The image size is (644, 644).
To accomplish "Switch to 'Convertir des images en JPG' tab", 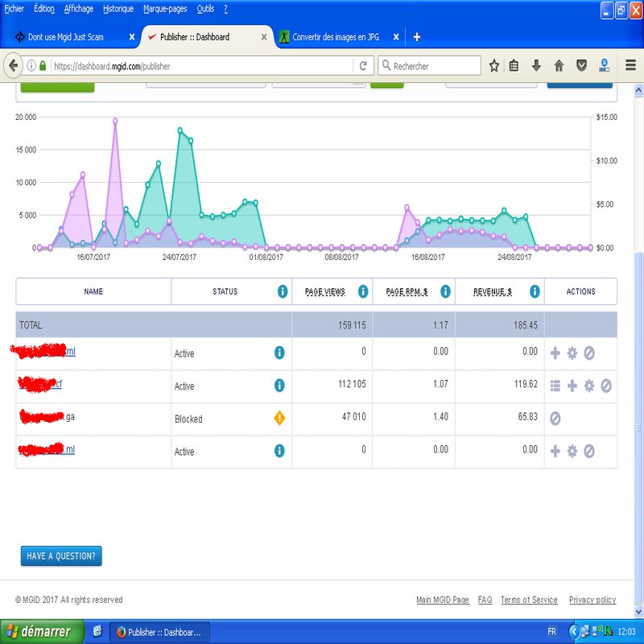I will (x=338, y=37).
